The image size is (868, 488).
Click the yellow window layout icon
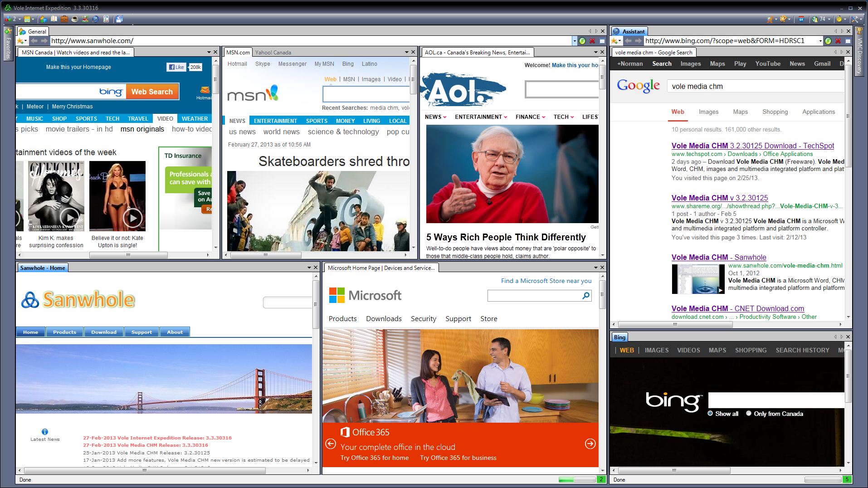click(27, 19)
